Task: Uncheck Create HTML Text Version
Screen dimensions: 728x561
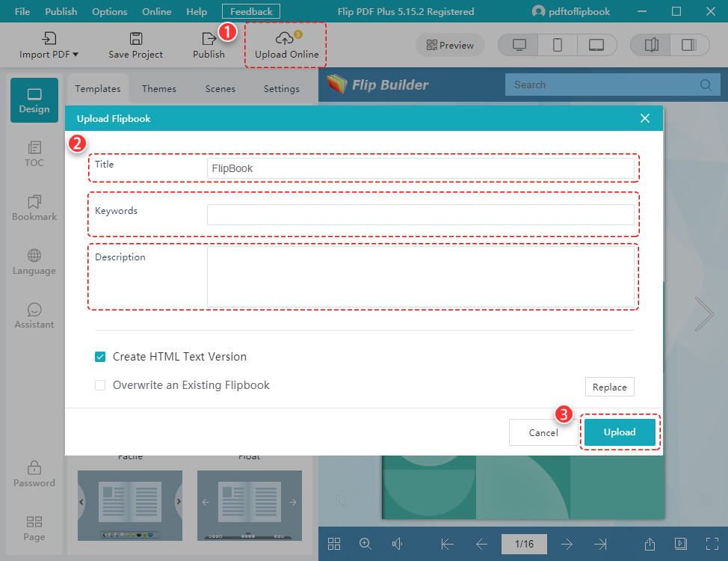Action: 100,357
